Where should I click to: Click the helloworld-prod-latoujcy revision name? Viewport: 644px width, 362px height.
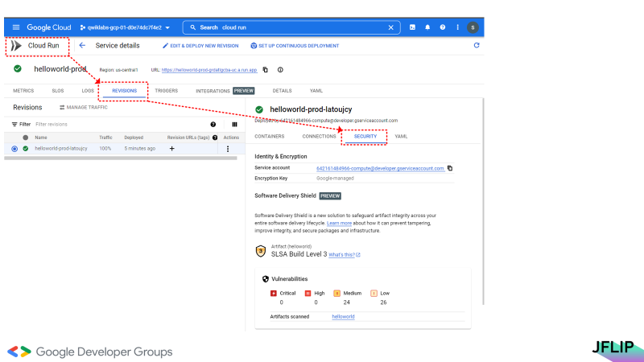[61, 149]
